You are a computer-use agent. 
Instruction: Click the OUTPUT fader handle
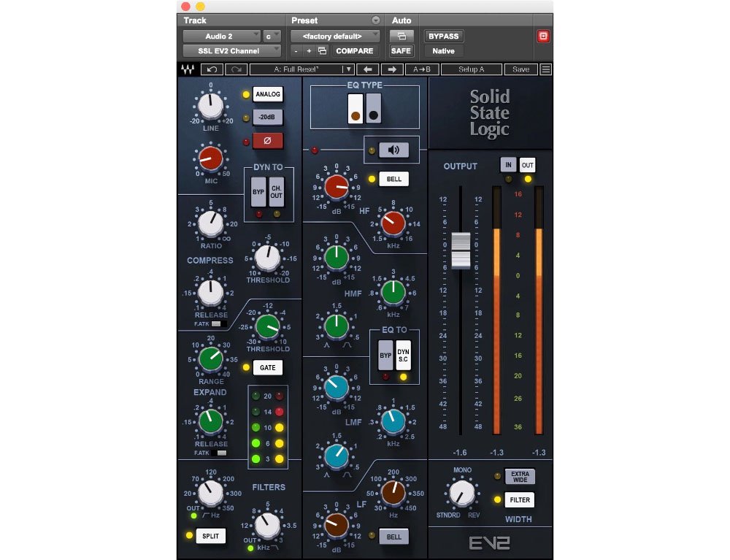click(x=461, y=250)
